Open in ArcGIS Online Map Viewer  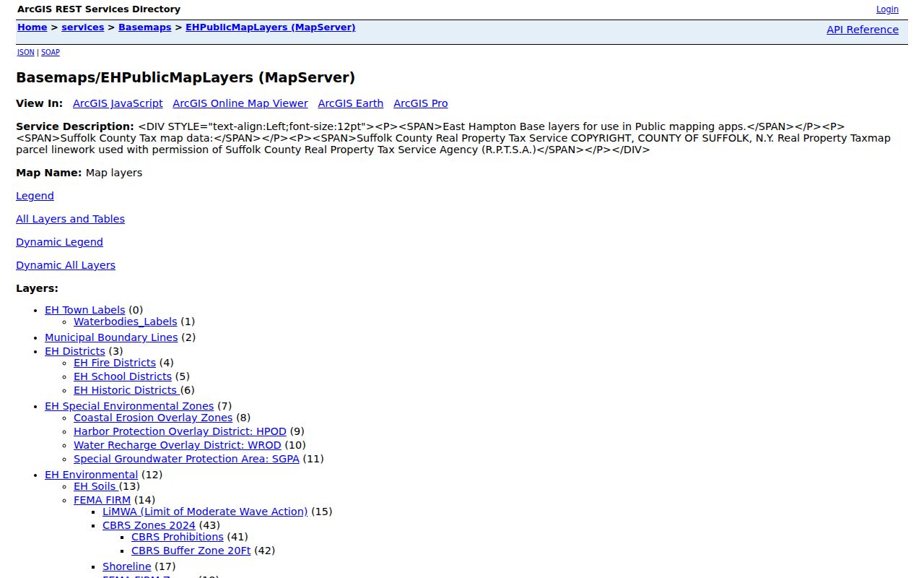(x=240, y=103)
